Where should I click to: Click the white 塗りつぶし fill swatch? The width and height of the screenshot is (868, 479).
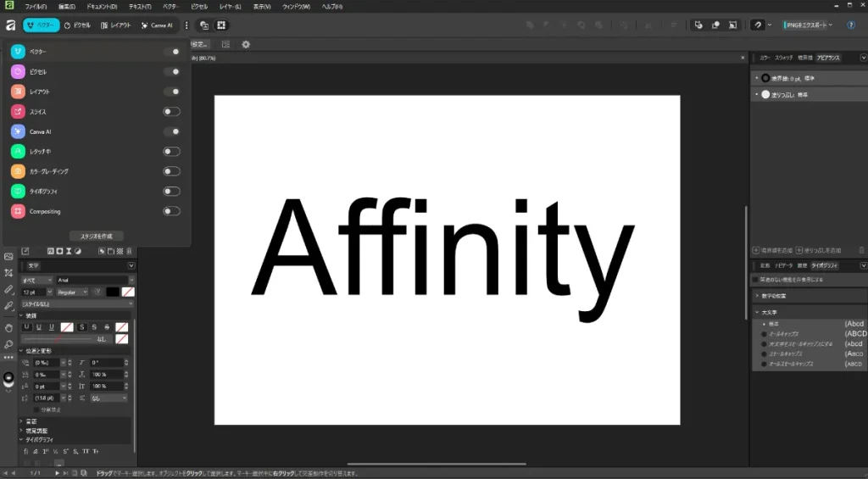pyautogui.click(x=765, y=95)
